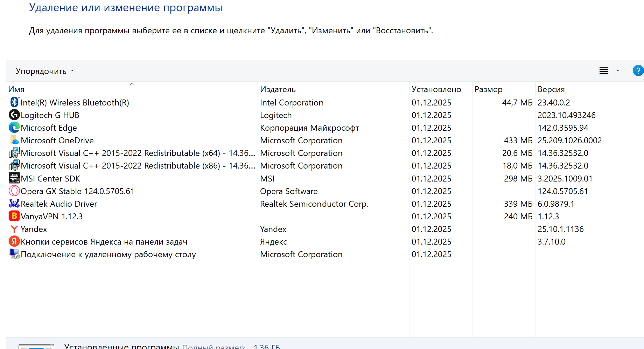Screen dimensions: 644x349
Task: Click version 23.40.0.2
Action: coord(554,103)
